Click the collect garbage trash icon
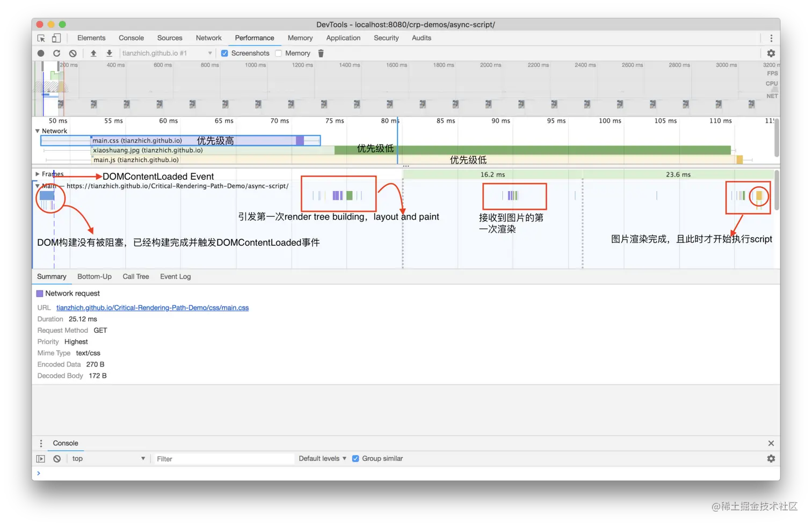812x526 pixels. (x=321, y=53)
